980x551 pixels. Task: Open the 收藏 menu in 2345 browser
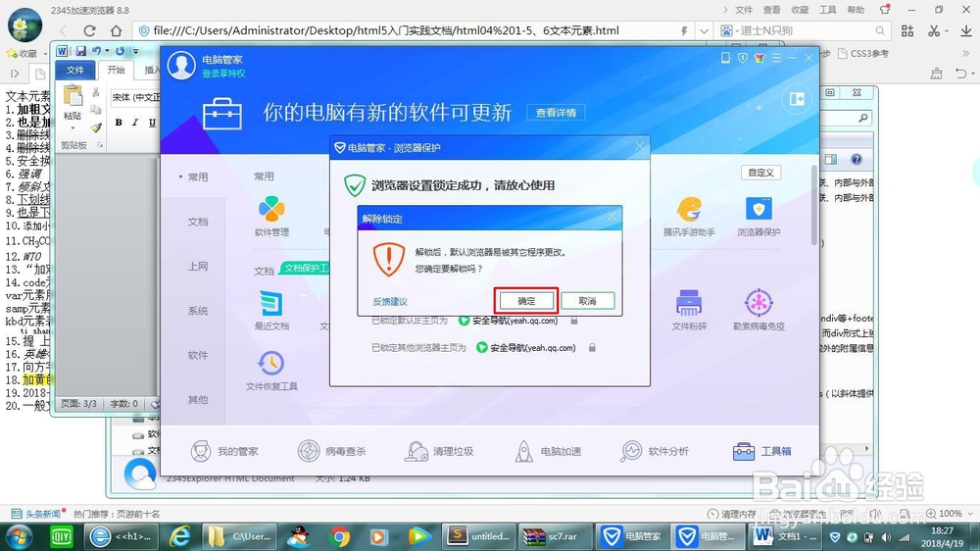[x=800, y=10]
